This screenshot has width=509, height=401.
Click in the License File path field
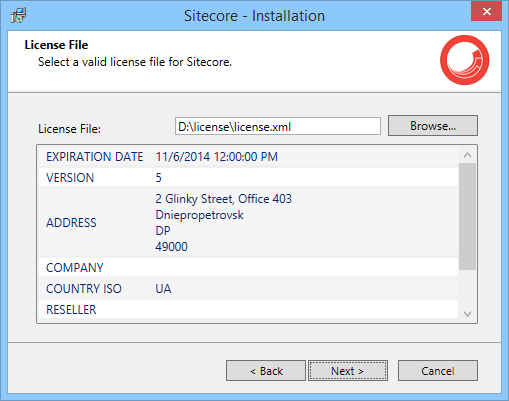point(278,126)
